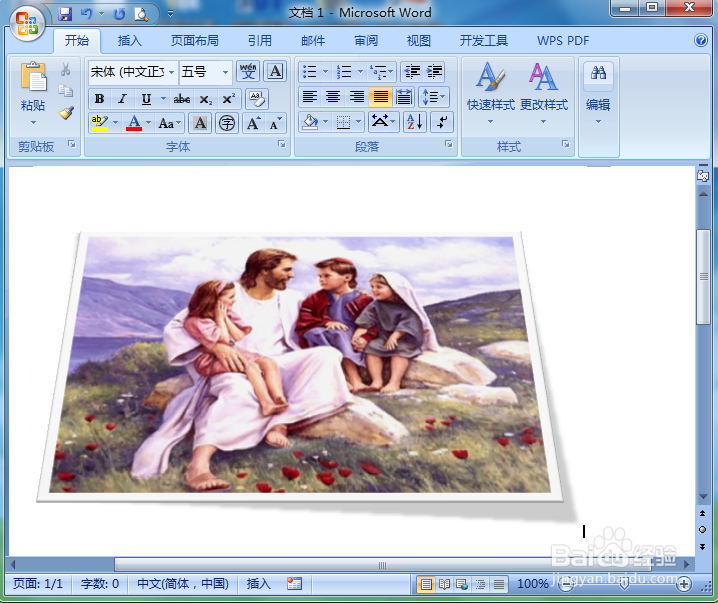Open the font color dropdown arrow
The height and width of the screenshot is (603, 718).
click(x=148, y=122)
